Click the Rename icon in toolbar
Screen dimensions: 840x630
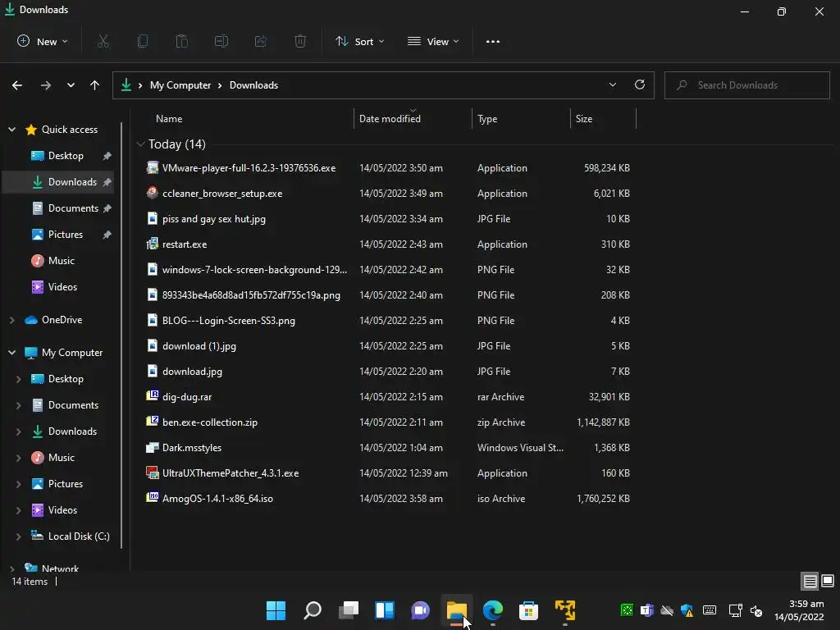point(221,41)
